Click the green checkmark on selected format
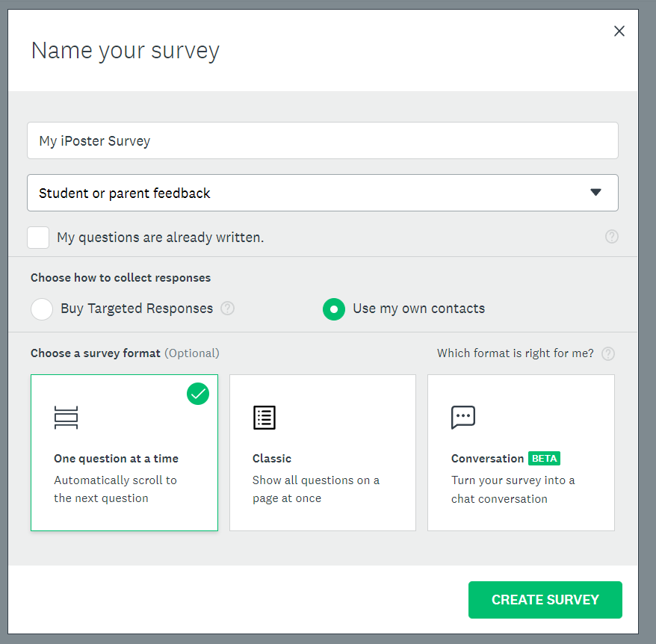This screenshot has height=644, width=656. (198, 394)
